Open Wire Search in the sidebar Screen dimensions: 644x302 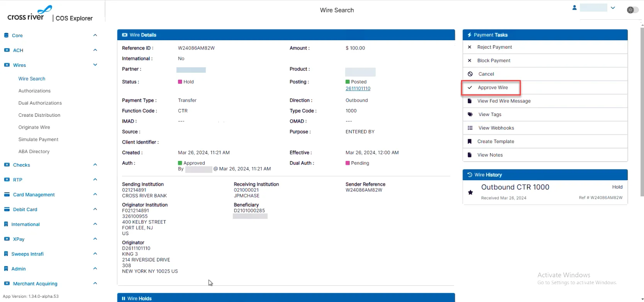point(32,78)
